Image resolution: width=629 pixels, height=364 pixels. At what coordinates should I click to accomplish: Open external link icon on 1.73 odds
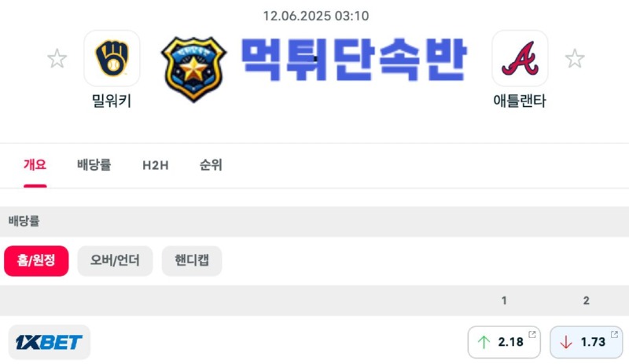click(x=614, y=334)
